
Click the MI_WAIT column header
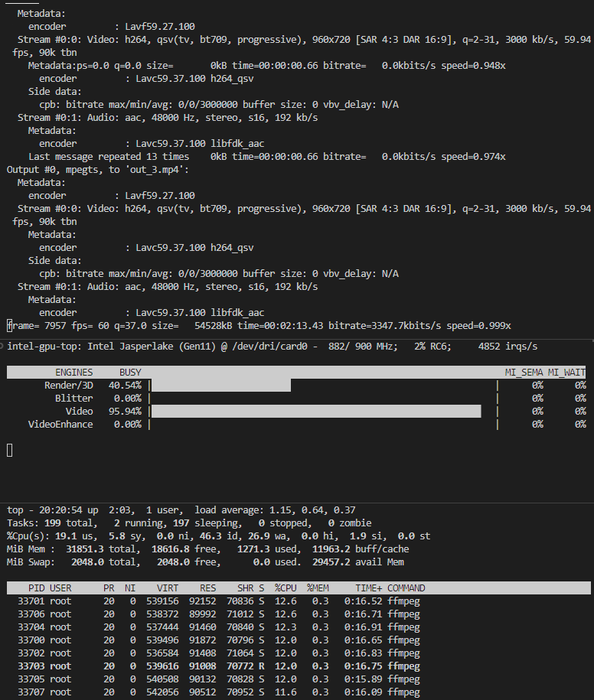566,373
